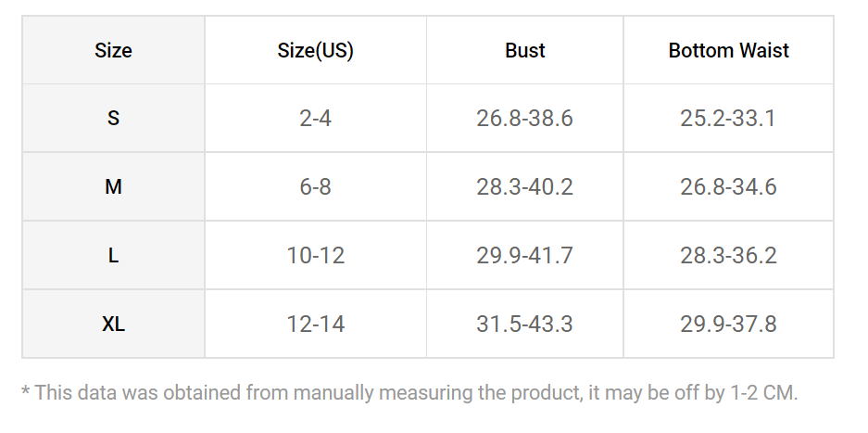Image resolution: width=868 pixels, height=433 pixels.
Task: Select the 2-4 US size cell
Action: click(x=316, y=118)
